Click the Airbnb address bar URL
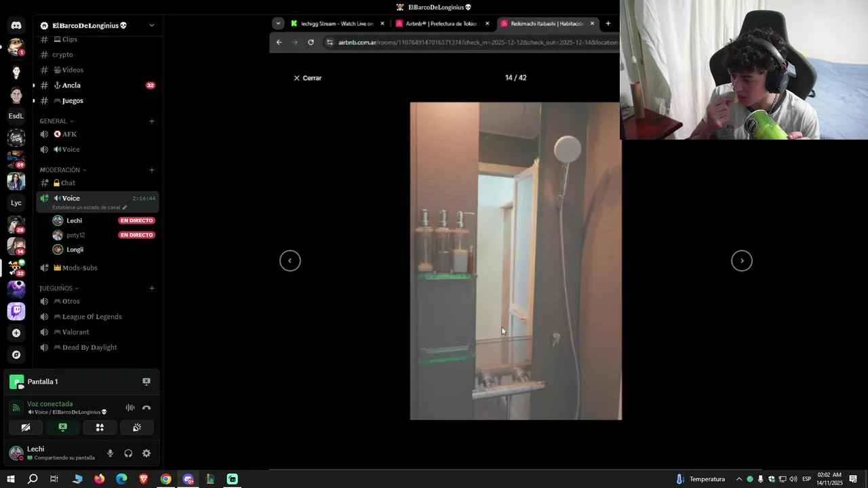The height and width of the screenshot is (488, 868). [478, 42]
